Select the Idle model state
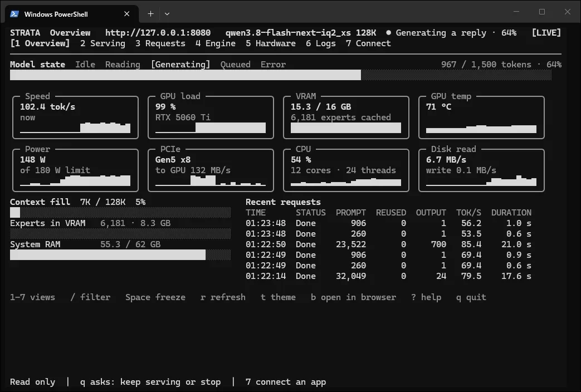Screen dimensions: 581x392 click(x=85, y=65)
